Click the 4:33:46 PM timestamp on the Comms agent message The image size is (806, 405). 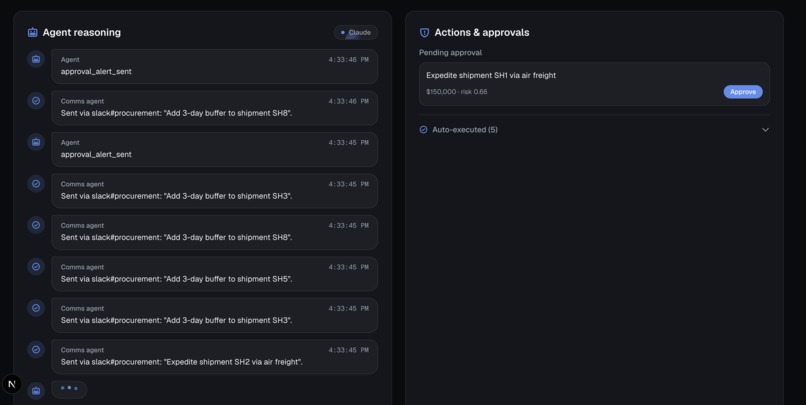pyautogui.click(x=349, y=101)
